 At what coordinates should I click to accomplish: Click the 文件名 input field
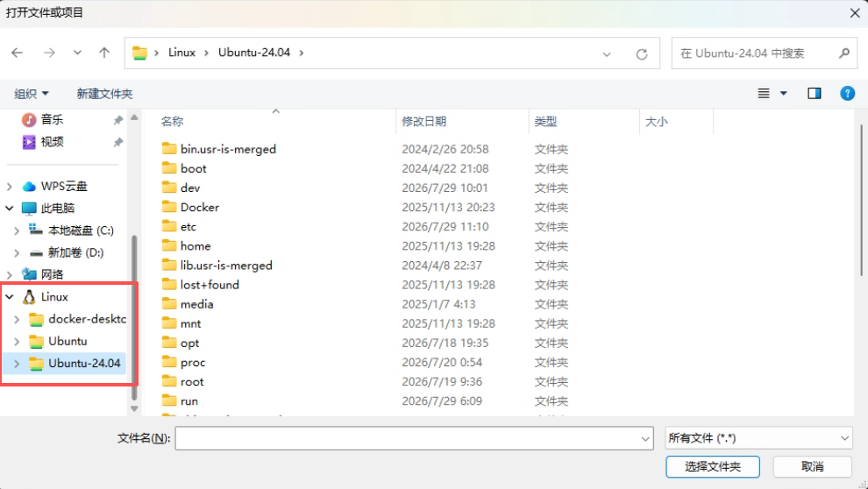414,438
